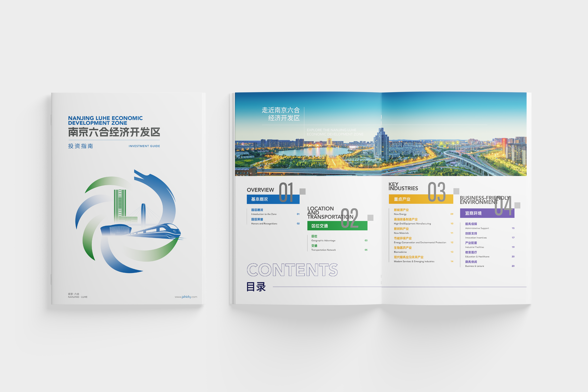The image size is (588, 392).
Task: Click page number "11" beside New Materials
Action: pyautogui.click(x=452, y=233)
